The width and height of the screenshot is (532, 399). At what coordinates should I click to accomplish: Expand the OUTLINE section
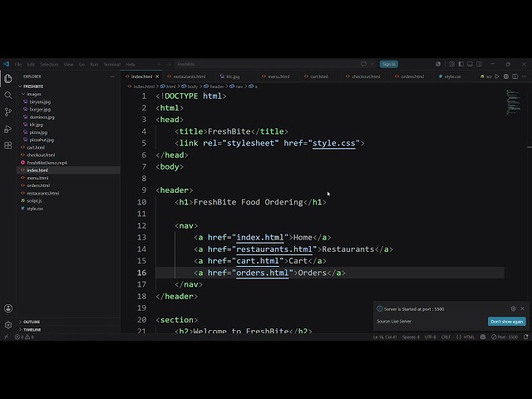tap(32, 322)
